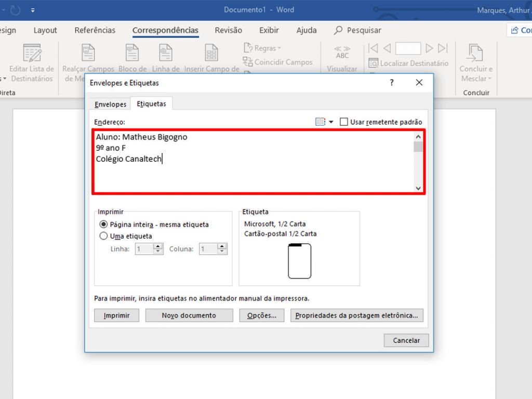Go to first record arrow
Viewport: 532px width, 399px height.
(x=373, y=48)
